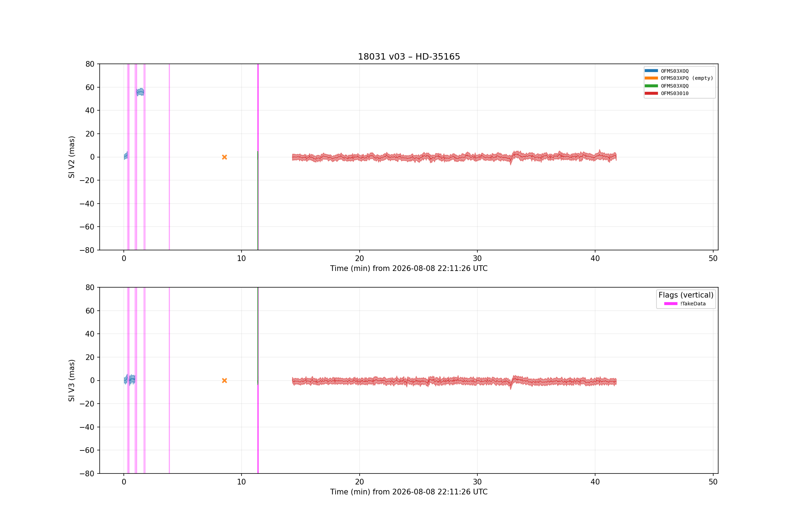Click the orange OFMS03XPQ (empty) legend swatch
The image size is (798, 532).
pos(651,78)
